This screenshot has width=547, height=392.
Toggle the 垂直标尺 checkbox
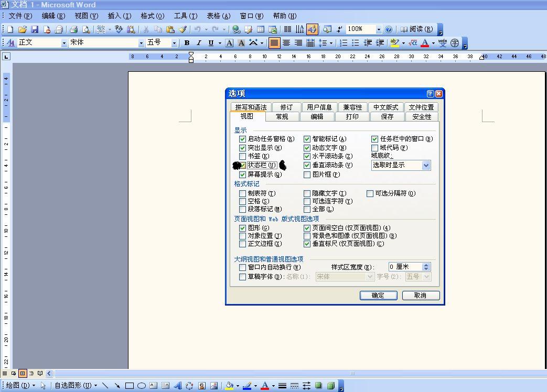click(307, 244)
